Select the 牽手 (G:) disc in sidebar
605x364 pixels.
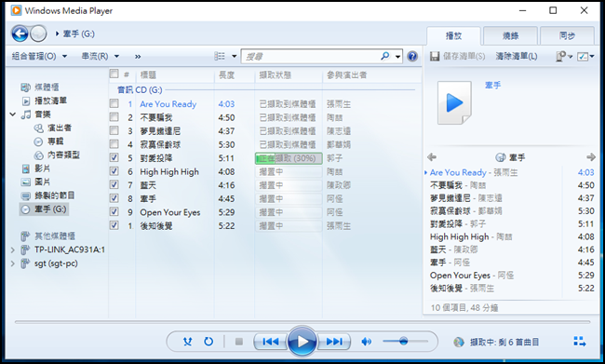coord(44,209)
